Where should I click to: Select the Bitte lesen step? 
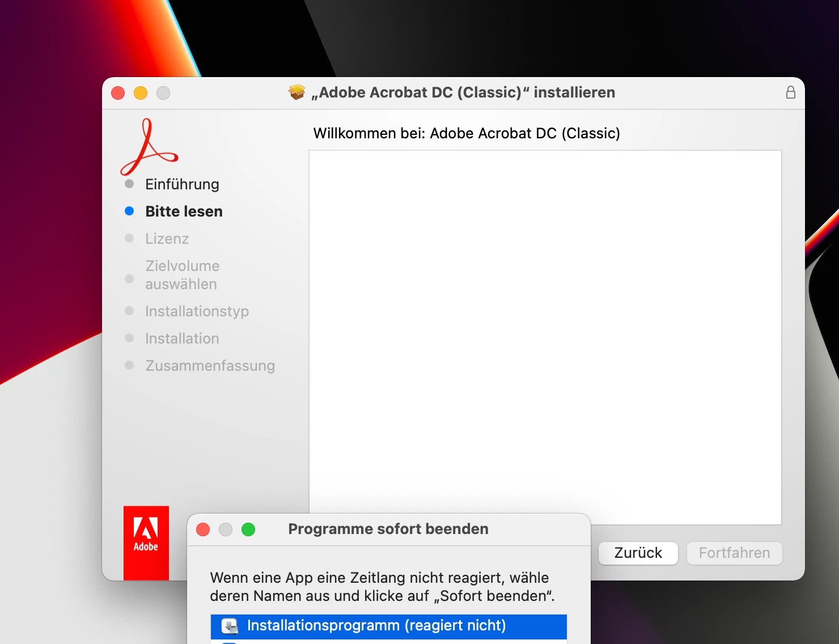click(184, 211)
